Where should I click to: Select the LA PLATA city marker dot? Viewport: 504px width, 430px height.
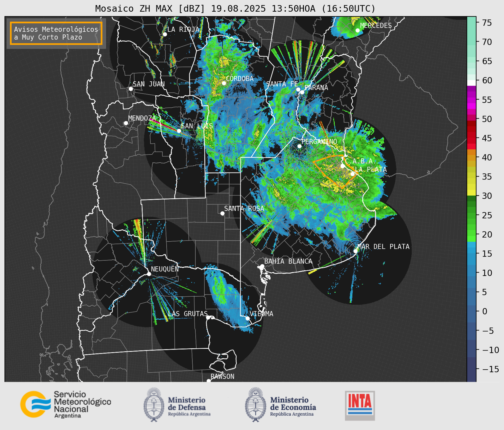[353, 174]
